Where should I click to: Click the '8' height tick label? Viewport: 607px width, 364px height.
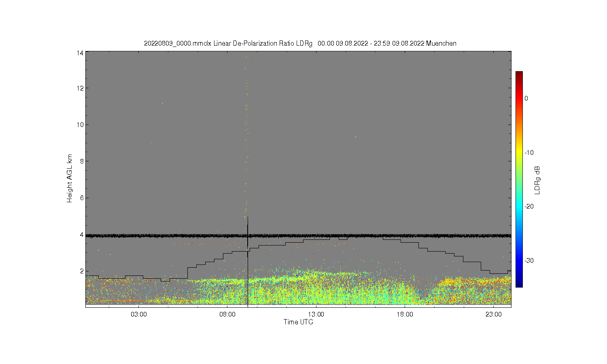tap(82, 161)
